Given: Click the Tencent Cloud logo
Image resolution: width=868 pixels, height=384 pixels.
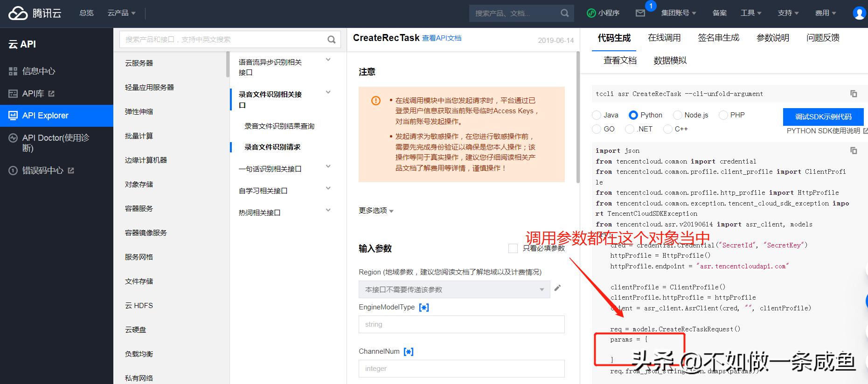Looking at the screenshot, I should (35, 13).
